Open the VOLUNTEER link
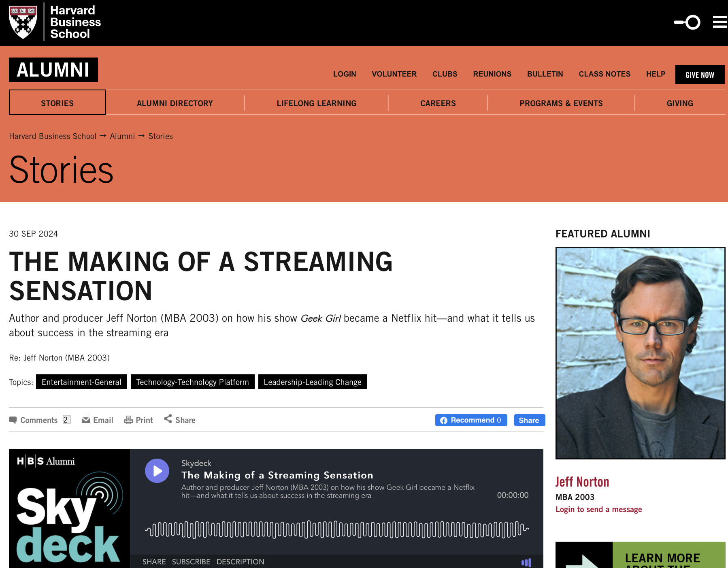Viewport: 728px width, 568px height. [394, 74]
